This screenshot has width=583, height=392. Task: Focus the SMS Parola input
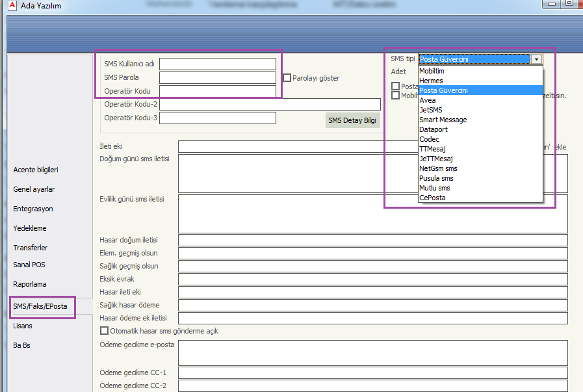pyautogui.click(x=218, y=77)
